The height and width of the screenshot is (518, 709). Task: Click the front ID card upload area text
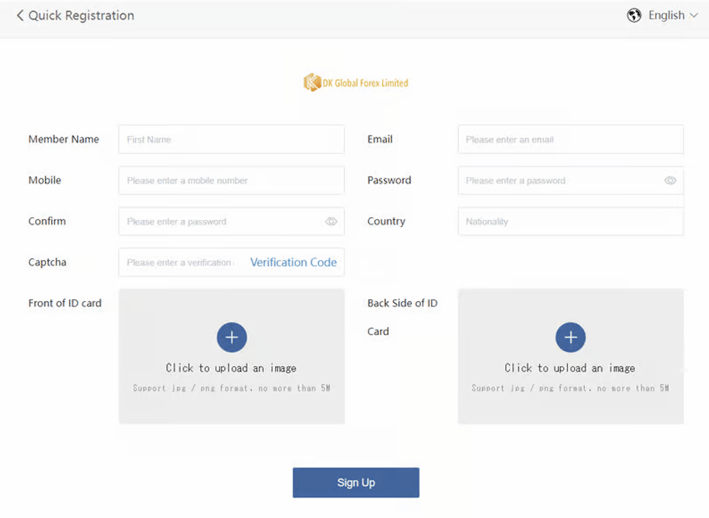click(x=231, y=368)
